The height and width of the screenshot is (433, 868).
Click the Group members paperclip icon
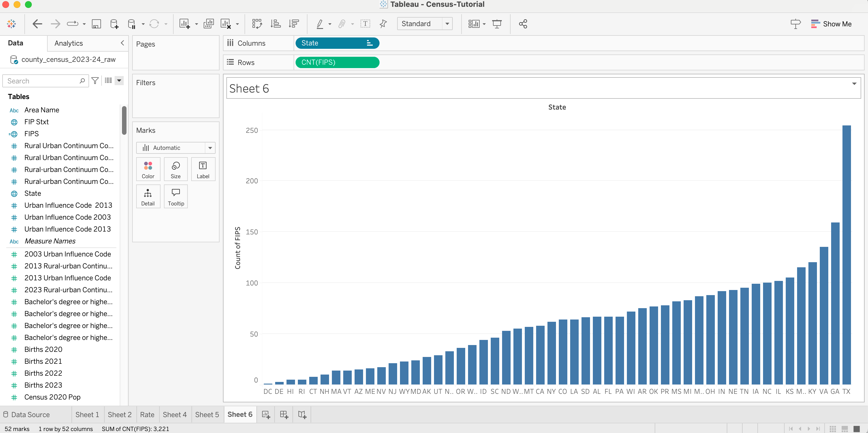pos(342,24)
